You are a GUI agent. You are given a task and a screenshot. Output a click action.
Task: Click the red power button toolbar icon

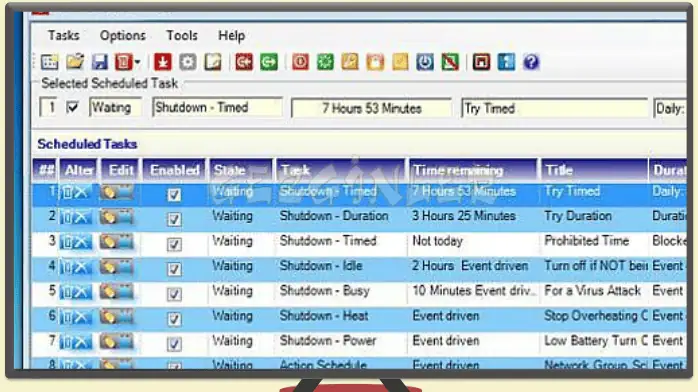(x=300, y=62)
